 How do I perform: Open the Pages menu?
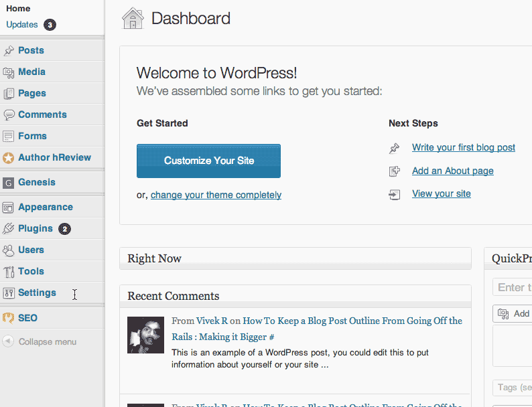click(32, 93)
